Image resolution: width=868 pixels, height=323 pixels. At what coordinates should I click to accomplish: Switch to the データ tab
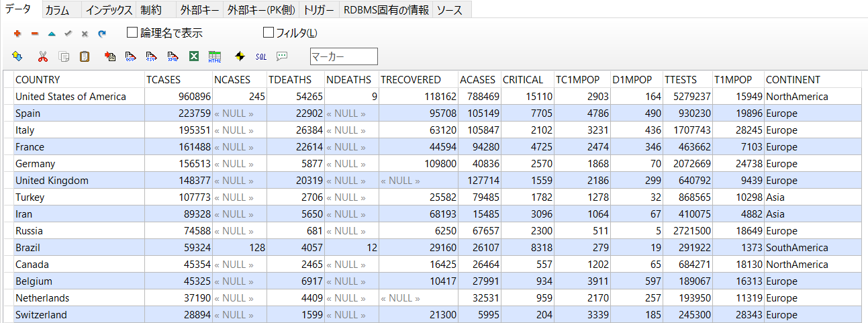click(19, 9)
